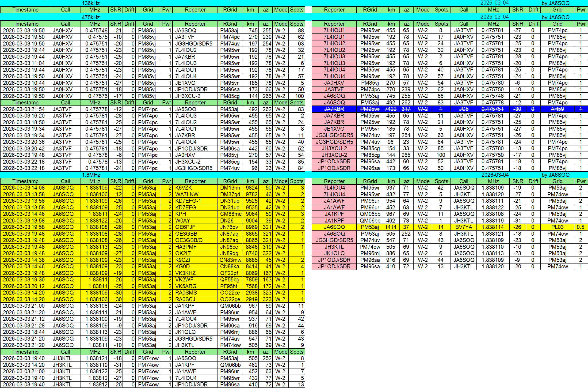Screen dimensions: 588x388
Task: Click the AH59 grid cell in blue row
Action: 557,109
